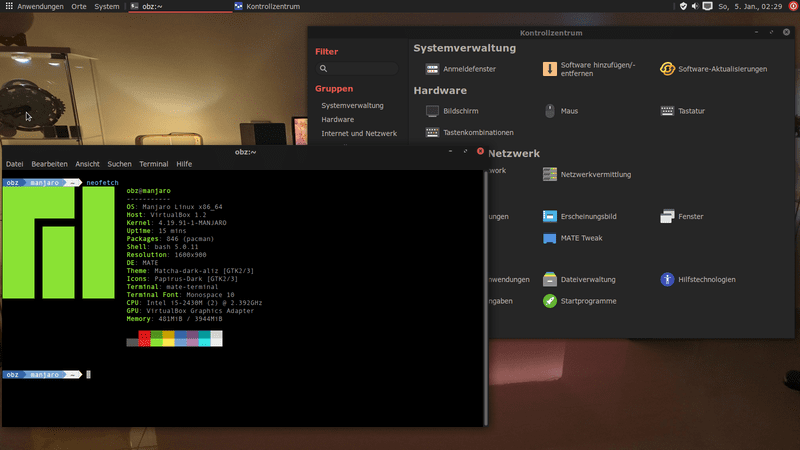This screenshot has height=450, width=800.
Task: Open Erscheinungsbild appearance settings
Action: (x=580, y=216)
